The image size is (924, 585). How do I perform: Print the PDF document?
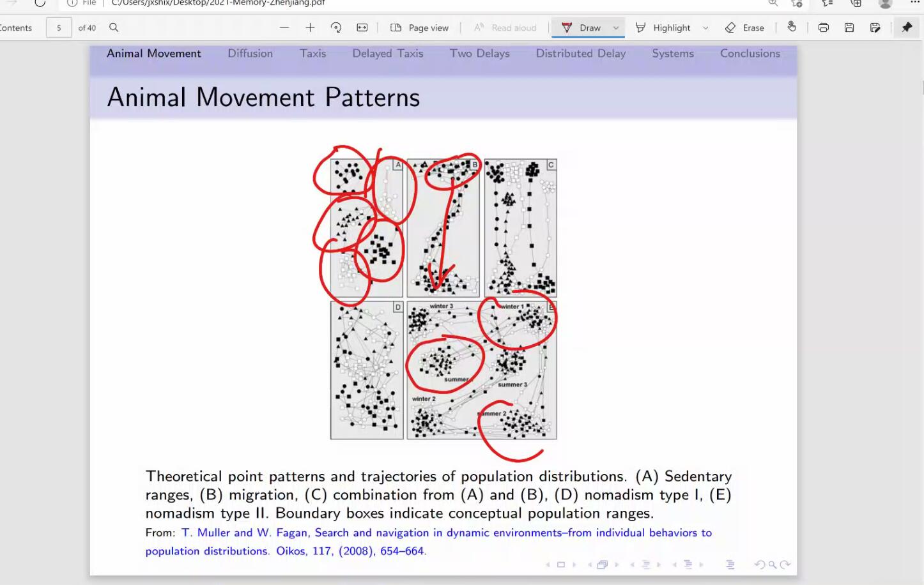(823, 27)
